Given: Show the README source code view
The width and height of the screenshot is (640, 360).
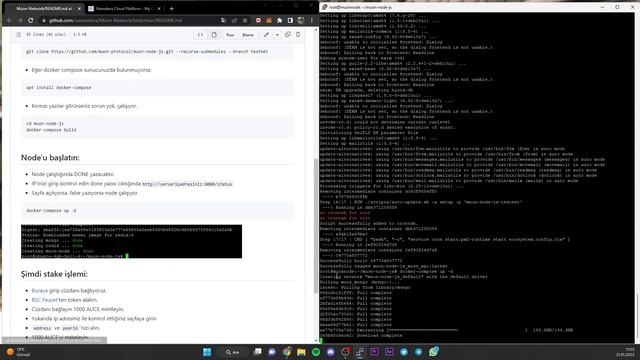Looking at the screenshot, I should (200, 35).
